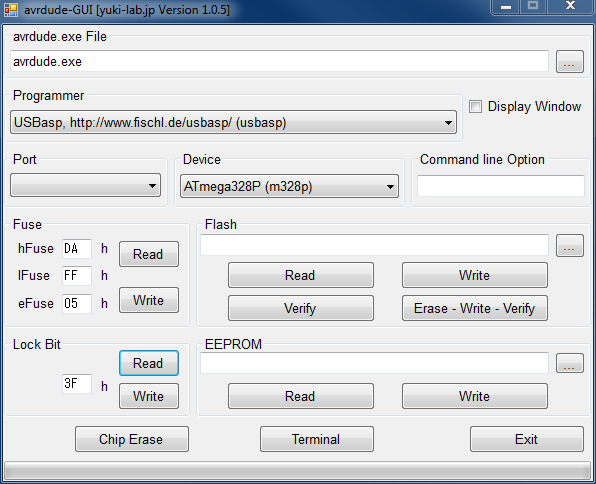Click the Flash Verify button
The width and height of the screenshot is (596, 484).
(301, 308)
